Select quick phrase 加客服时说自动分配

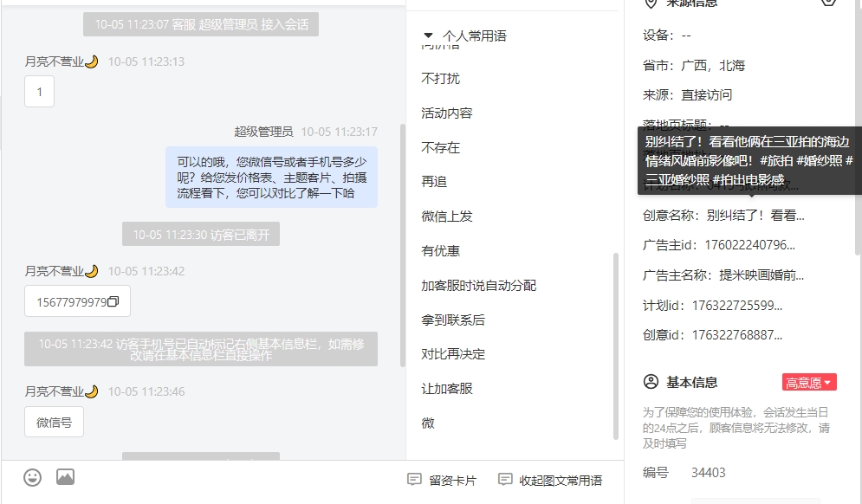(479, 285)
